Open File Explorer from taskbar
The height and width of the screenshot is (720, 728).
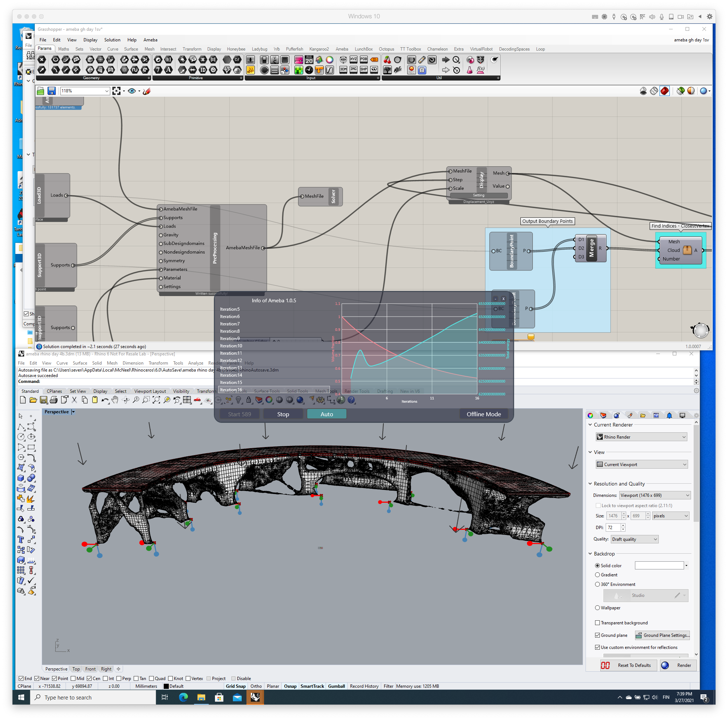coord(201,697)
